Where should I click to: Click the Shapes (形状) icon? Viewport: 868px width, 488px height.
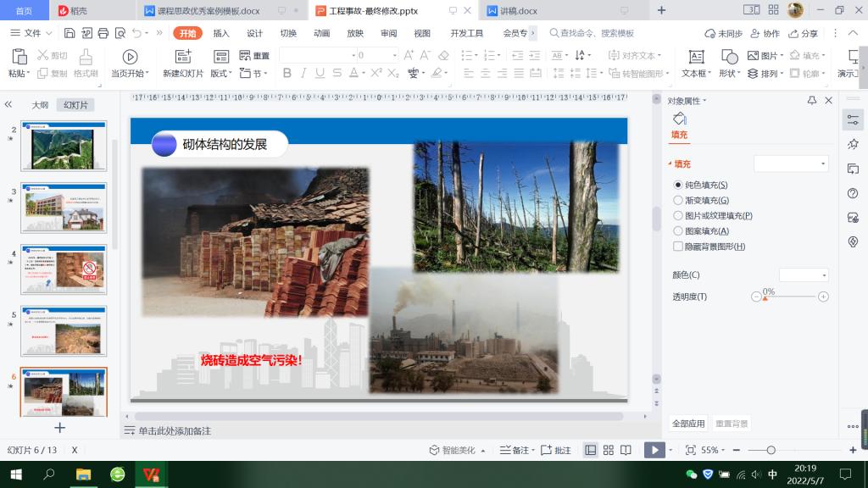(729, 57)
